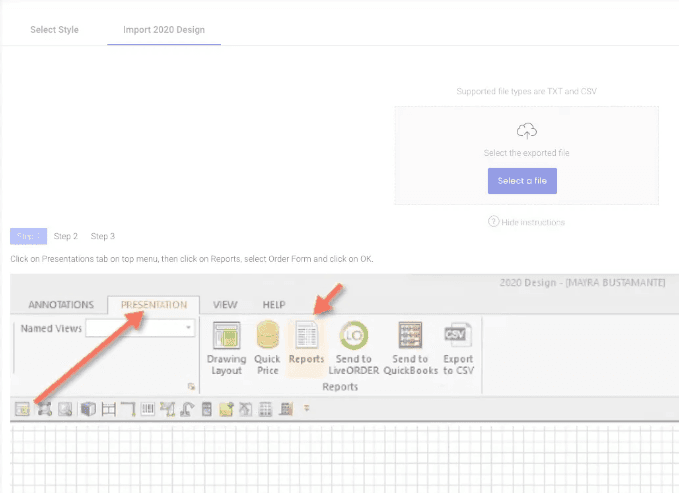Open the PRESENTATION ribbon tab
This screenshot has height=493, width=679.
(154, 305)
